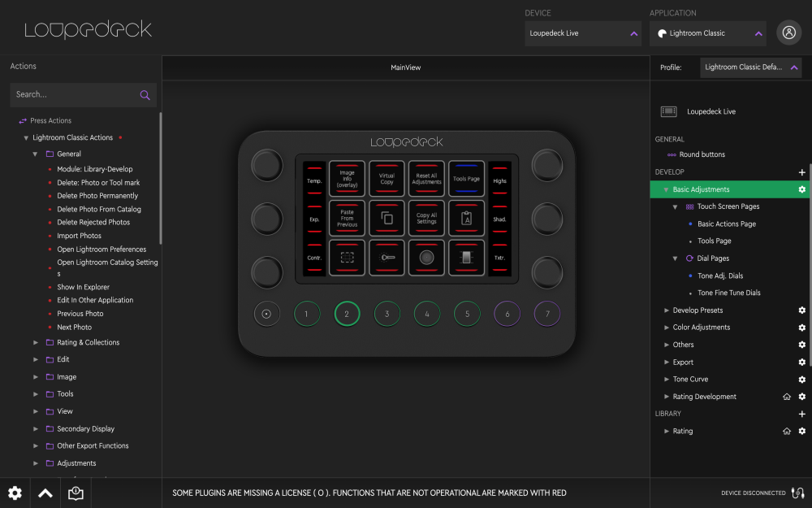Open settings gear for Export workspace
Viewport: 812px width, 508px height.
[801, 362]
